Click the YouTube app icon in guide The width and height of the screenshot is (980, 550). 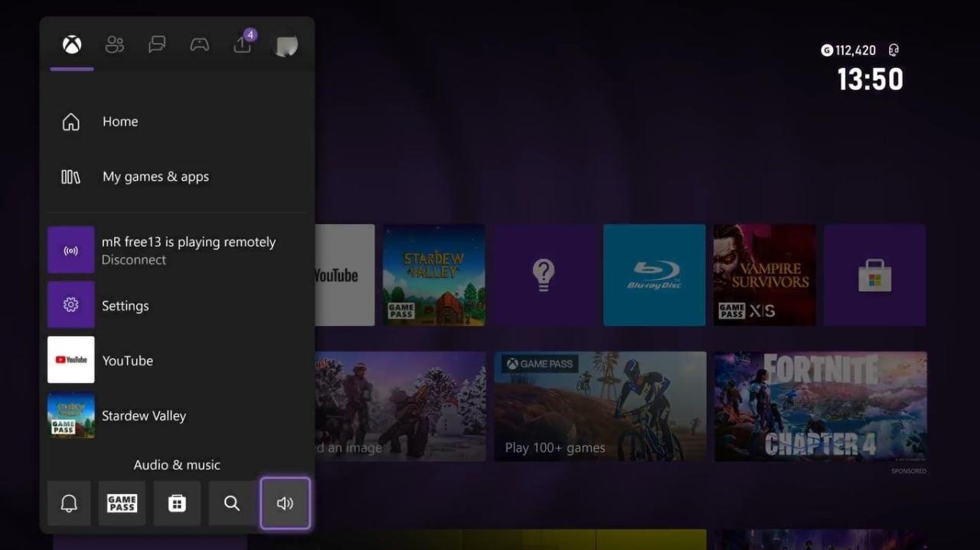pos(71,360)
